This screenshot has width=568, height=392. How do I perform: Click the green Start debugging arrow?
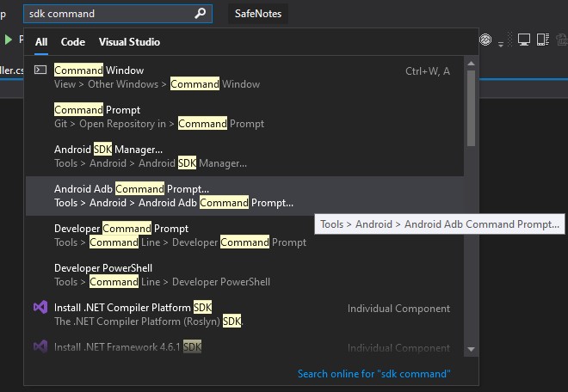point(9,39)
